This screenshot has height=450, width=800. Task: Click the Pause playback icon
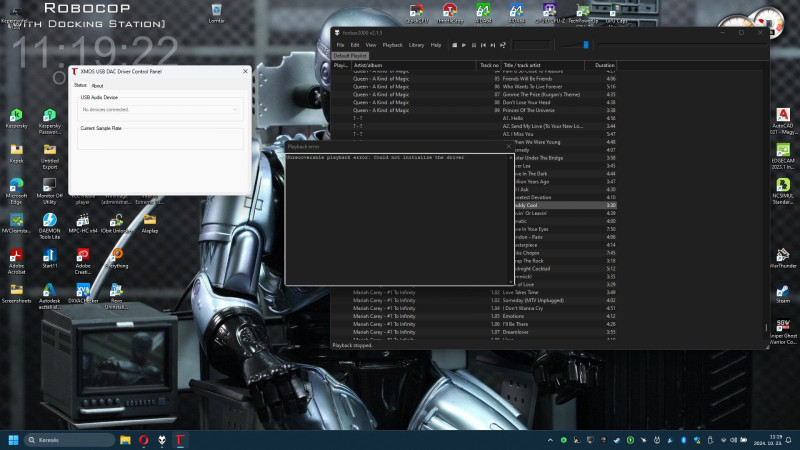pos(473,45)
